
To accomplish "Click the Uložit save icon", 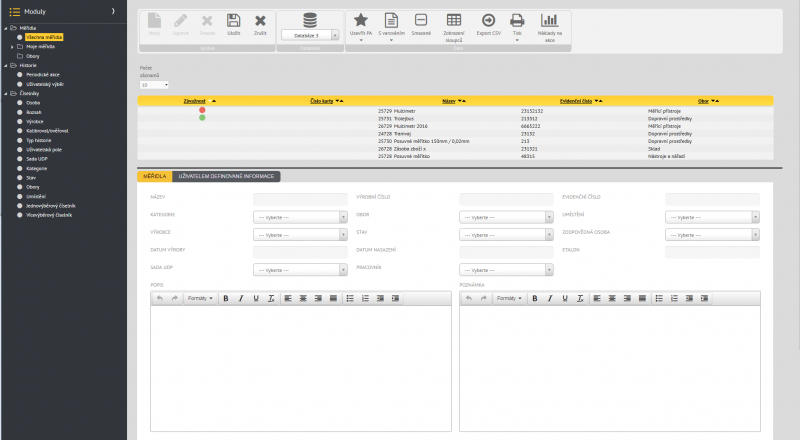I will click(x=234, y=21).
